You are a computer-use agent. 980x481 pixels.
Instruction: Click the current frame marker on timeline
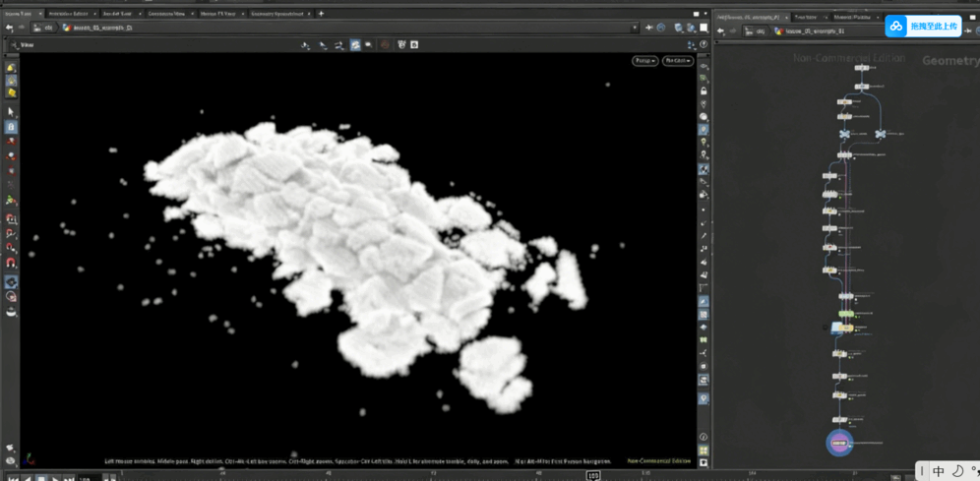(593, 476)
